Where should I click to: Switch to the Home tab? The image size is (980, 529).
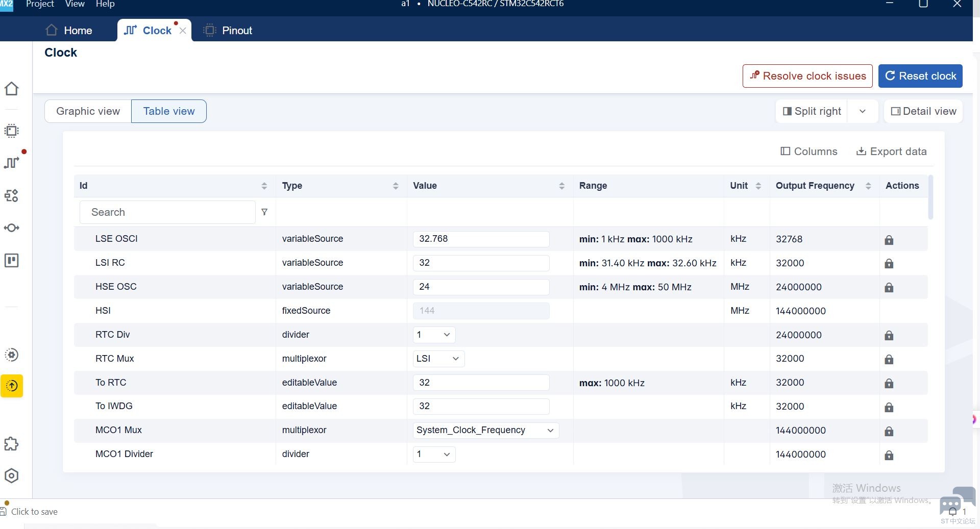click(x=68, y=30)
